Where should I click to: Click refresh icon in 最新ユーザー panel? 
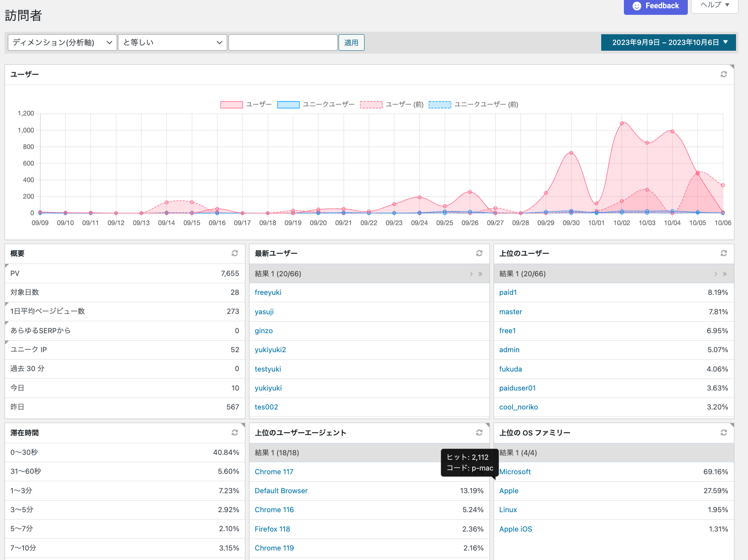coord(479,253)
